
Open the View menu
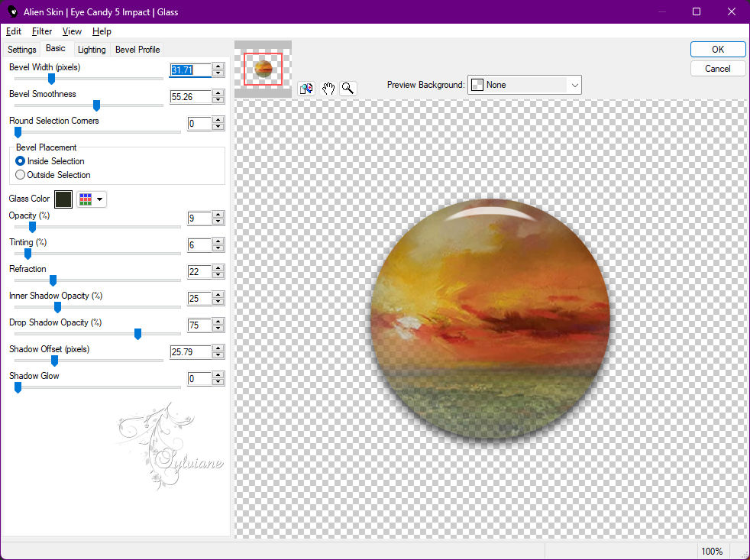(x=72, y=31)
